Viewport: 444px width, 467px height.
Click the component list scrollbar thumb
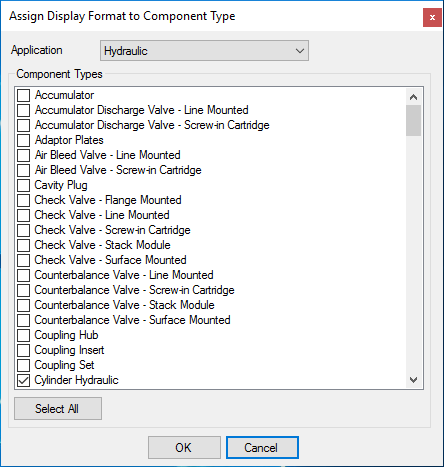pos(413,120)
